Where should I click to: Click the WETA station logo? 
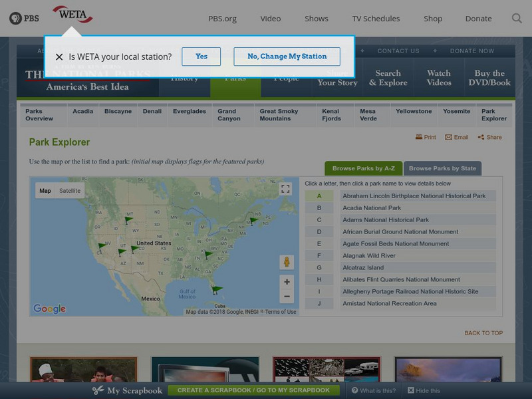click(72, 15)
